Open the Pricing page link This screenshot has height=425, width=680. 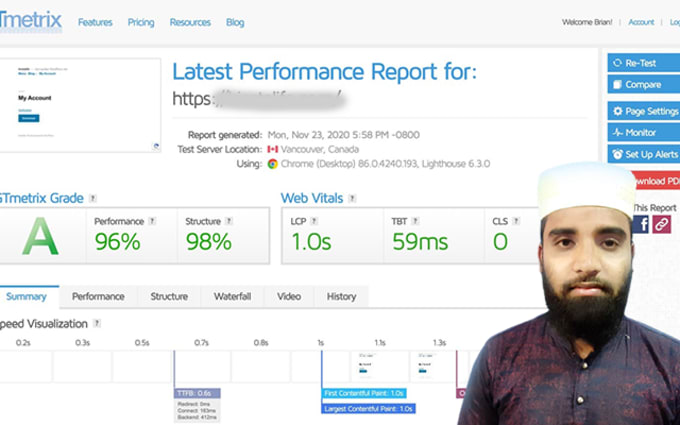141,22
